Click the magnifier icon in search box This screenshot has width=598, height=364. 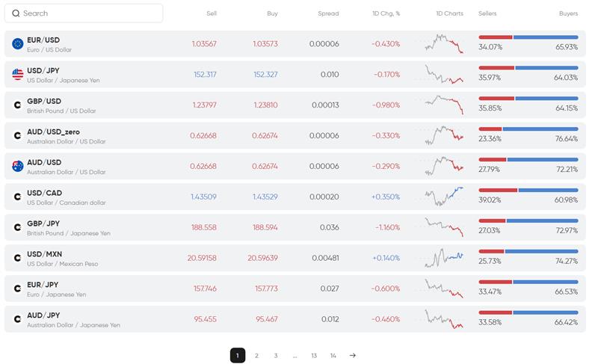point(16,13)
